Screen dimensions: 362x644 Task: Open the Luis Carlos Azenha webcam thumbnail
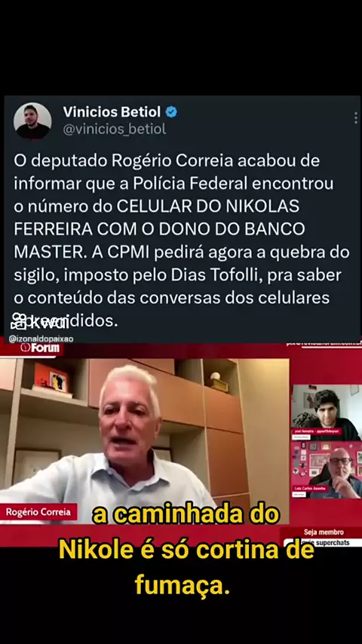pos(327,470)
